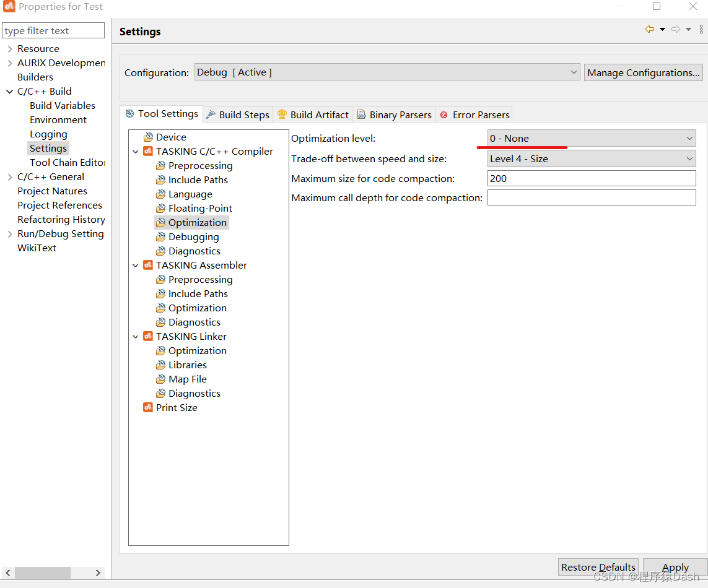Select Project References in sidebar
Image resolution: width=708 pixels, height=588 pixels.
tap(59, 205)
